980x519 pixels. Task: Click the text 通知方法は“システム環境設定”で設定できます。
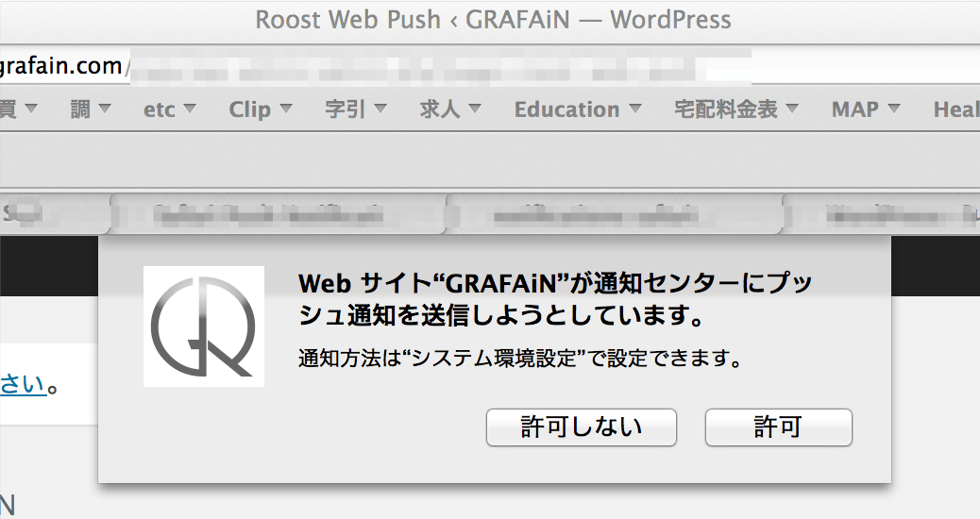(x=520, y=360)
